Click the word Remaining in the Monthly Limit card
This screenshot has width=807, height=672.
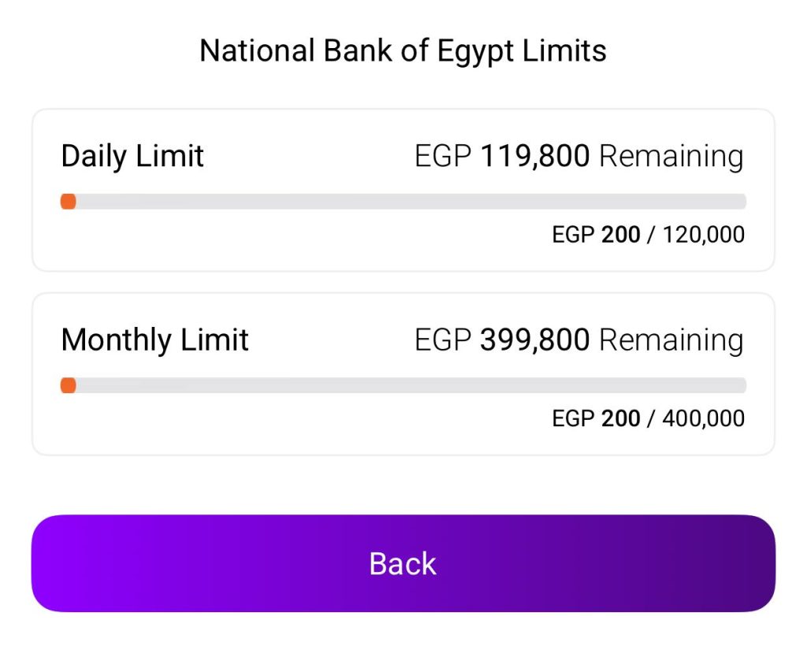point(671,340)
